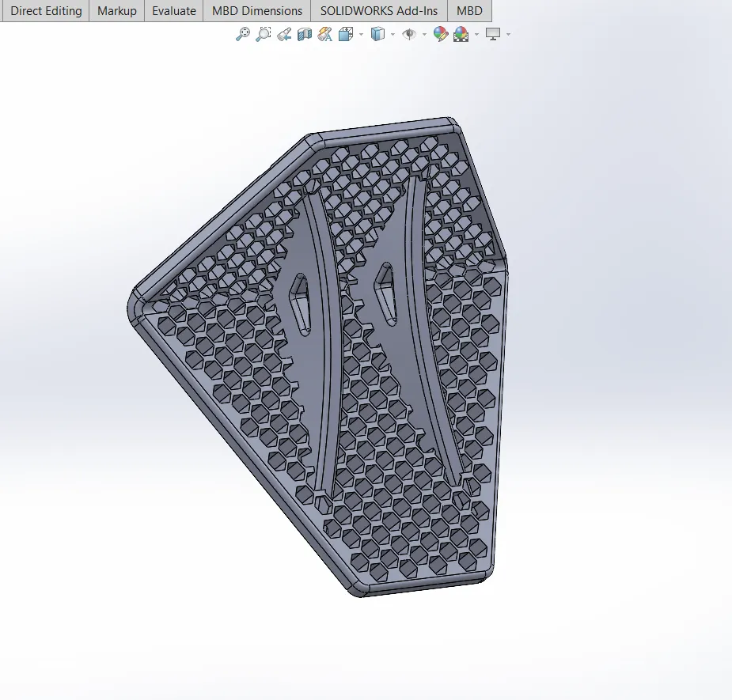Expand the Hide/Show Items dropdown arrow

pos(424,34)
